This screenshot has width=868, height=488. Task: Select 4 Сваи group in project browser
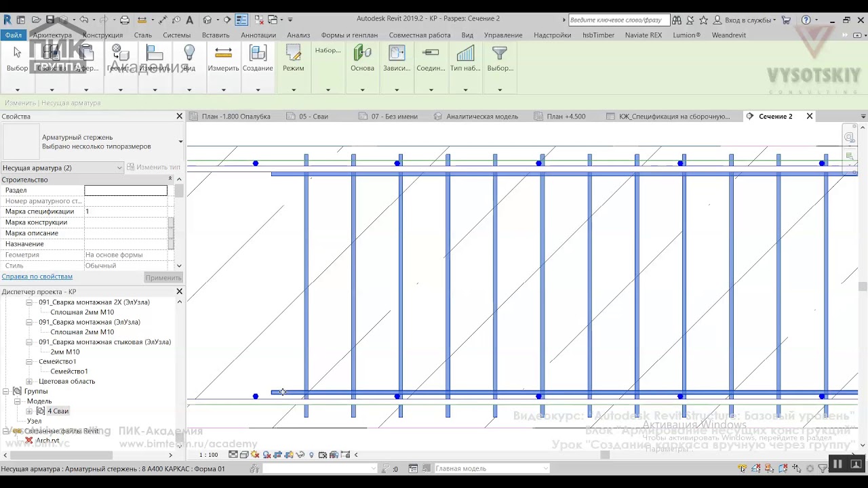[x=58, y=411]
